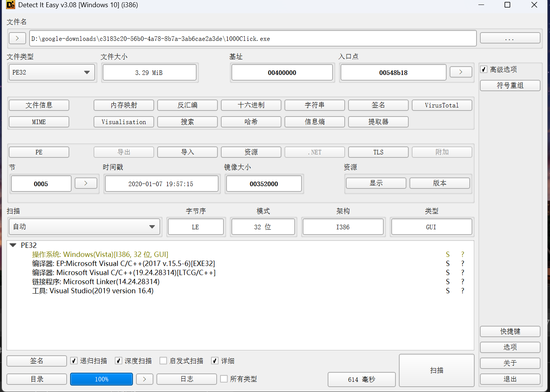Open 内存映射 memory map
Screen dimensions: 550x392
click(x=124, y=105)
